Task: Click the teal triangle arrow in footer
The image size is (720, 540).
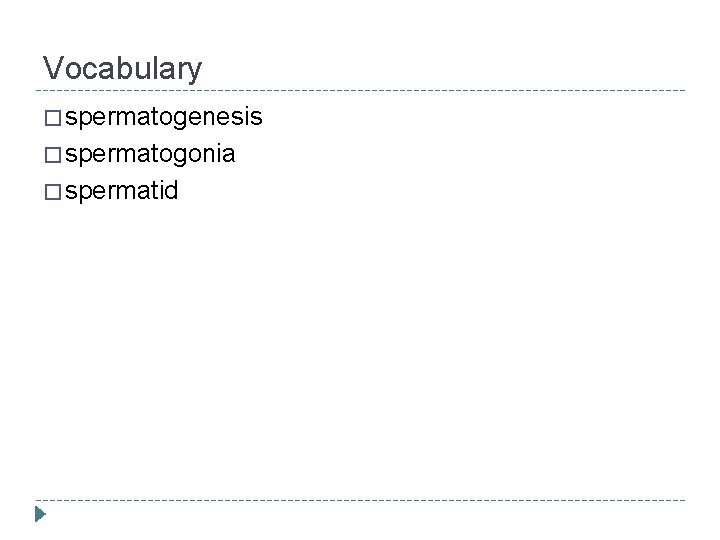Action: pyautogui.click(x=40, y=514)
